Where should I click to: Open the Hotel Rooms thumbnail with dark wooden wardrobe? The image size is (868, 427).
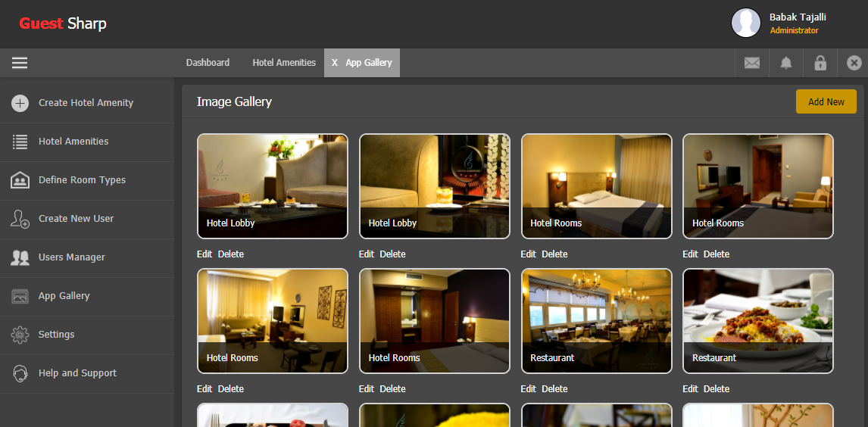[x=435, y=321]
